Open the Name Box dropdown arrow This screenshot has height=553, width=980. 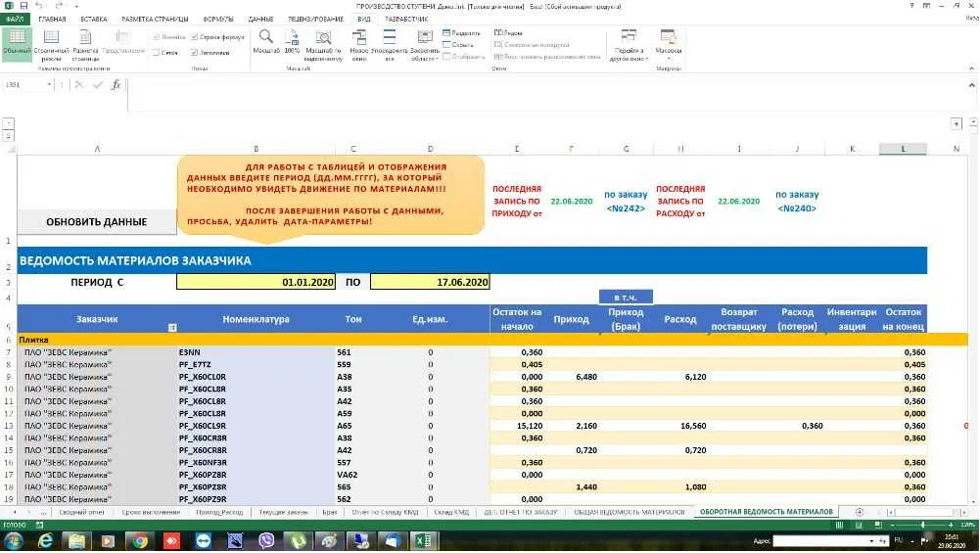(49, 84)
